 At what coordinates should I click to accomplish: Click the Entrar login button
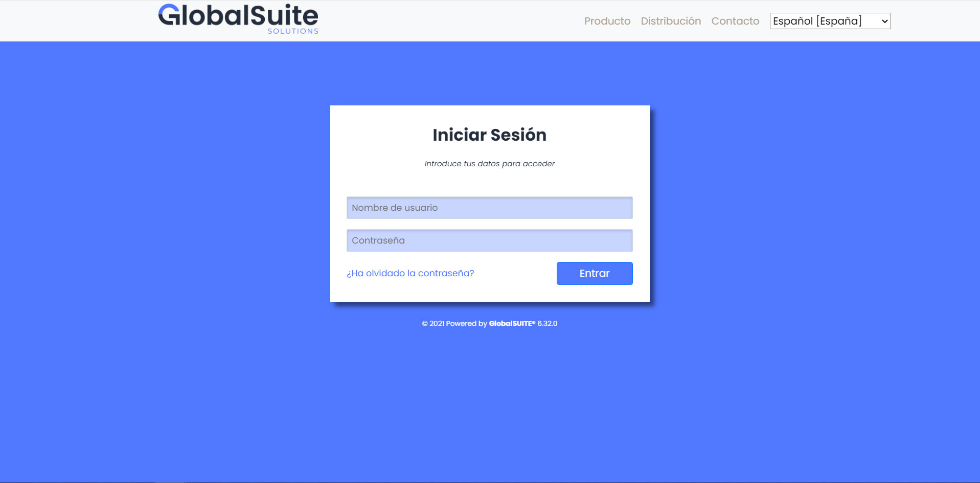(x=594, y=273)
